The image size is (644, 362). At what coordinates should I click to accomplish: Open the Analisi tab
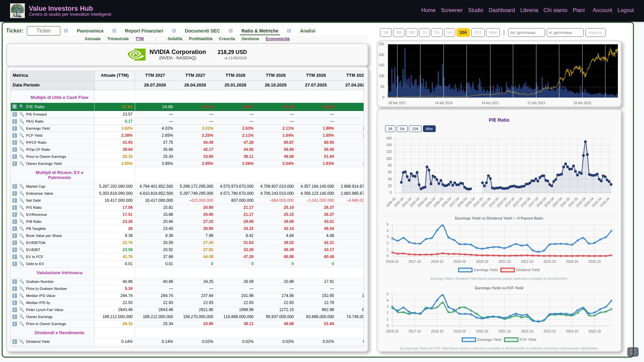pos(308,31)
